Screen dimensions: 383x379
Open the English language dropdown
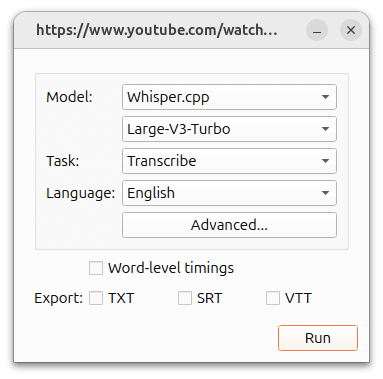[x=229, y=193]
